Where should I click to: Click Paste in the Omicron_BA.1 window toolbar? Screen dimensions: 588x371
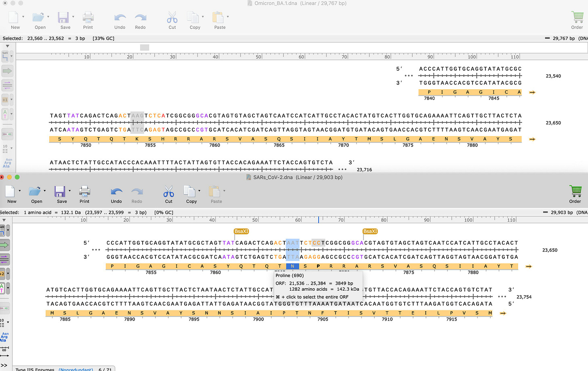pyautogui.click(x=218, y=20)
